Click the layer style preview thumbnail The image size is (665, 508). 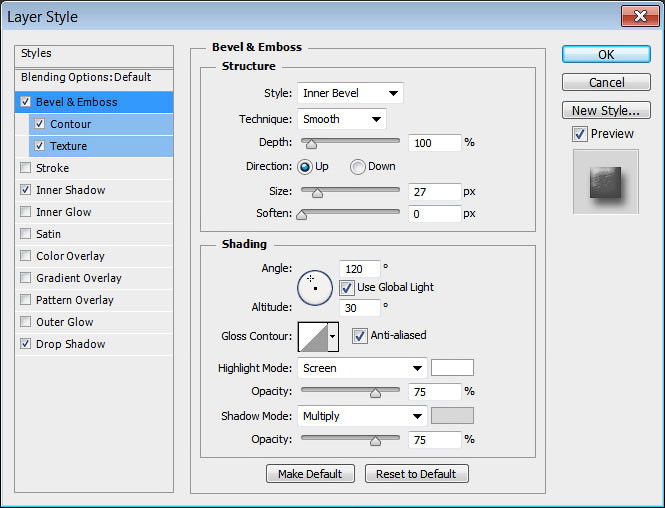pyautogui.click(x=606, y=181)
